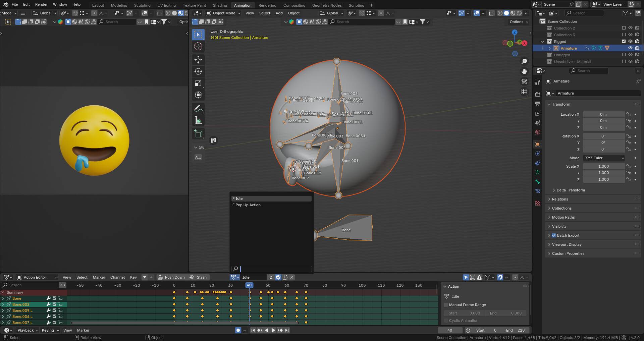Select the Annotate tool
This screenshot has height=341, width=644.
click(x=198, y=109)
